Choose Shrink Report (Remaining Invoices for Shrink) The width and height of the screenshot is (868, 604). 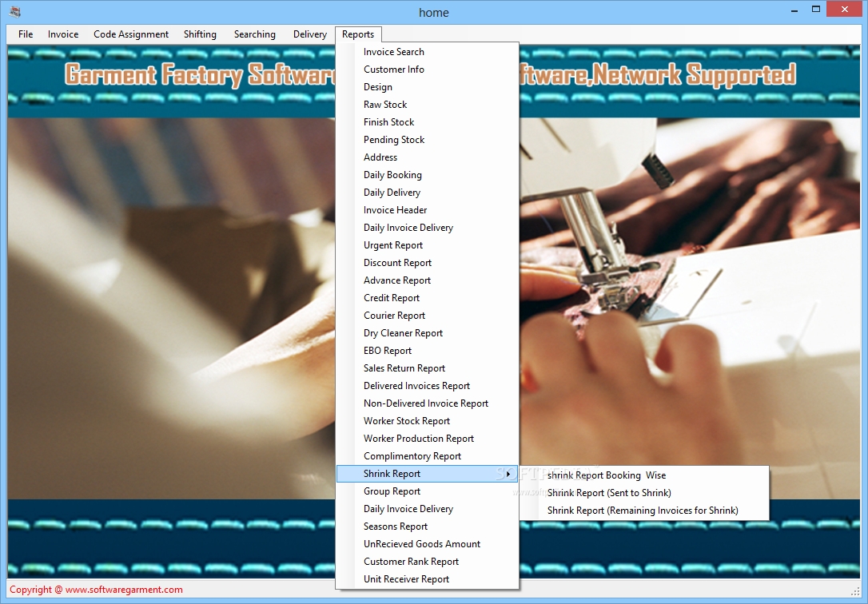(644, 511)
